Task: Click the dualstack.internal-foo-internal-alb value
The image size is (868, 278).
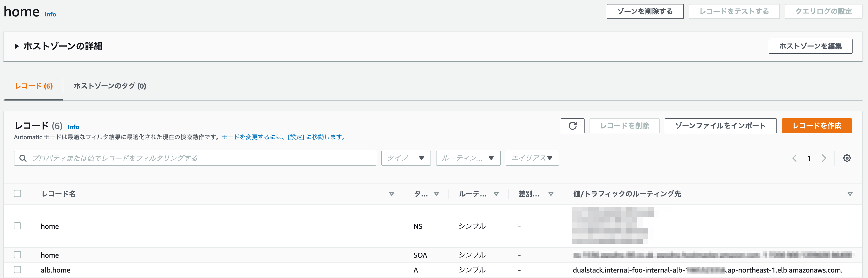Action: [707, 270]
